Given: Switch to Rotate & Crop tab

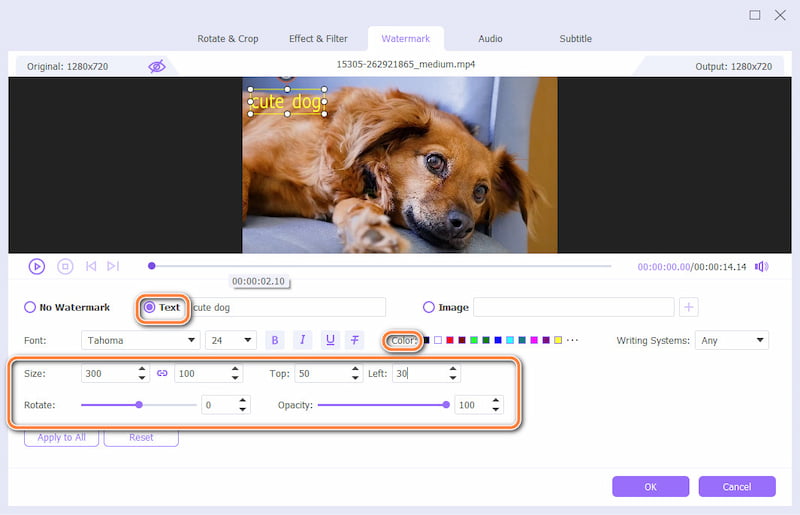Looking at the screenshot, I should (x=228, y=39).
